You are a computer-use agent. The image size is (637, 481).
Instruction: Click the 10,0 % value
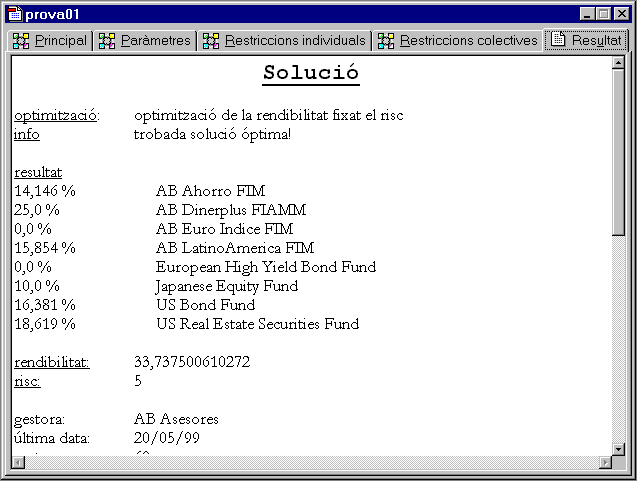click(37, 286)
